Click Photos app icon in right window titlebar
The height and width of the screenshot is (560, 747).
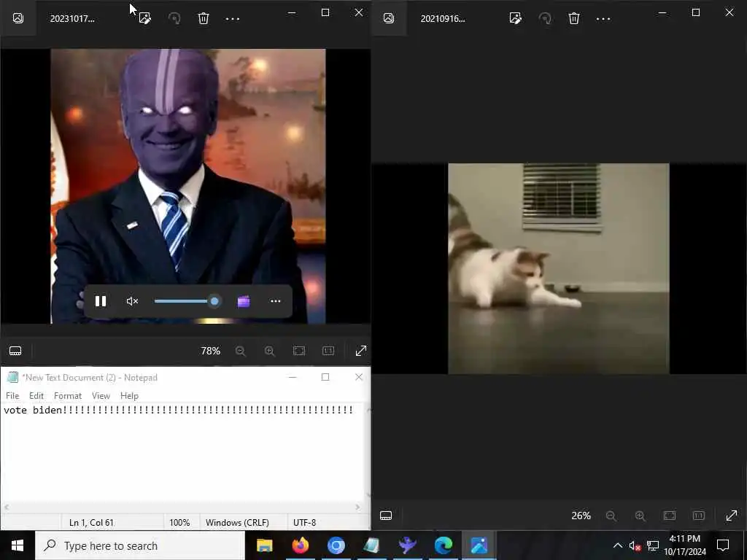click(x=389, y=18)
